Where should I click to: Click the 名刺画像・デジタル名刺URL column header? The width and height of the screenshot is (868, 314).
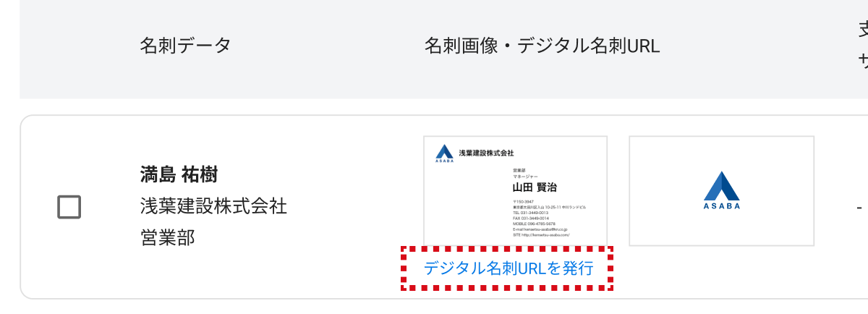click(x=542, y=46)
